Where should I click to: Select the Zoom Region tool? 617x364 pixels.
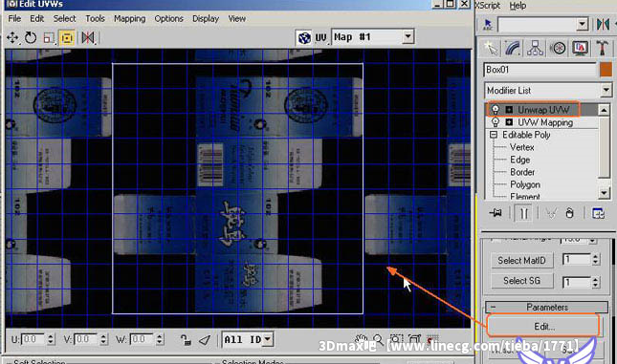[x=396, y=339]
